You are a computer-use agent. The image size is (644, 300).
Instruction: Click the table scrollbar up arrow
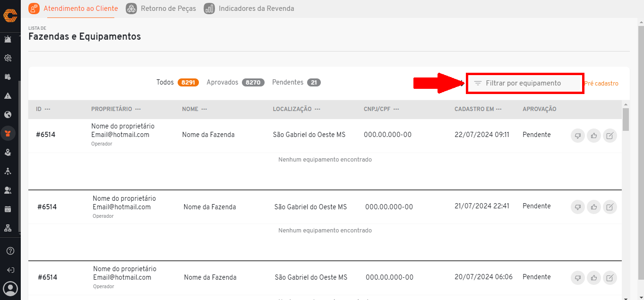tap(626, 104)
